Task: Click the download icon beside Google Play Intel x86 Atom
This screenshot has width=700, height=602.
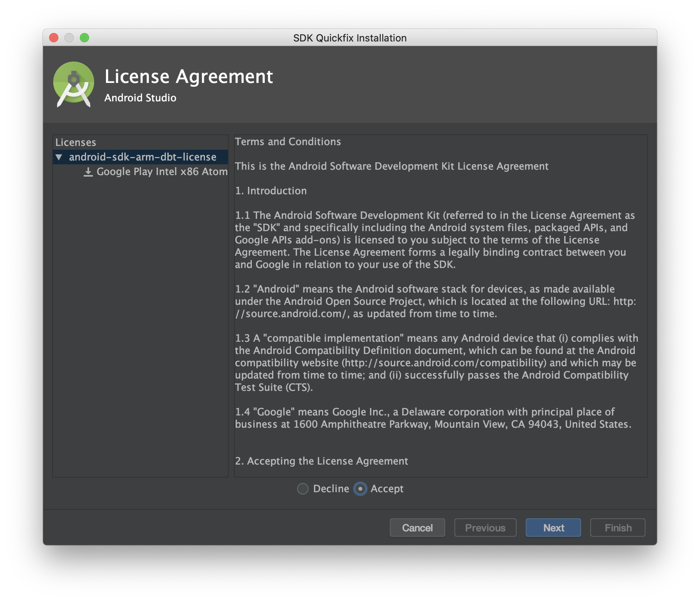Action: pyautogui.click(x=88, y=172)
